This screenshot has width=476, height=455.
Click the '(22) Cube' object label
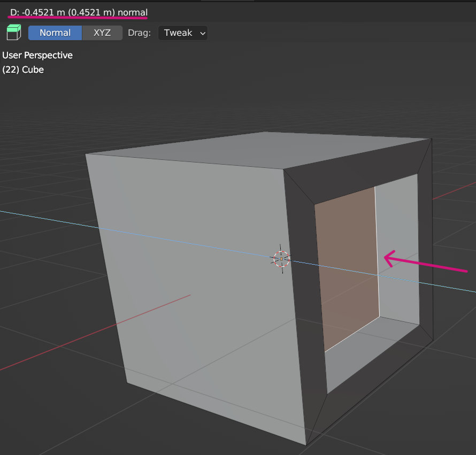point(23,70)
